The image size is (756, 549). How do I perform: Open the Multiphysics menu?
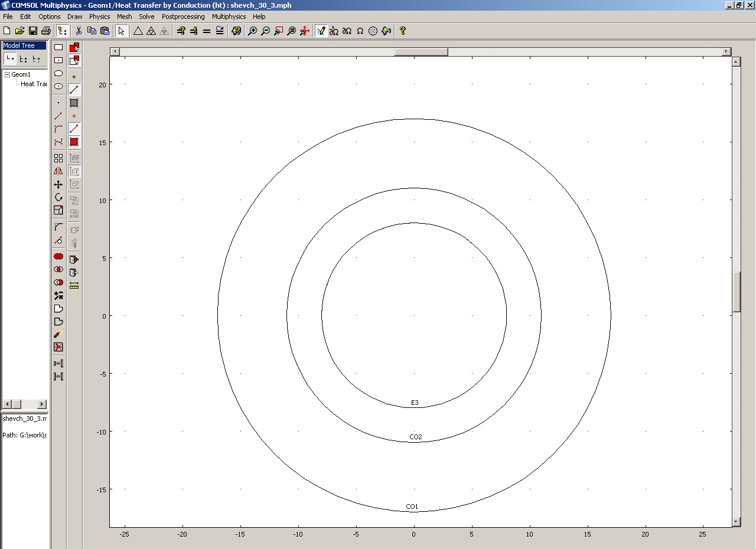229,17
